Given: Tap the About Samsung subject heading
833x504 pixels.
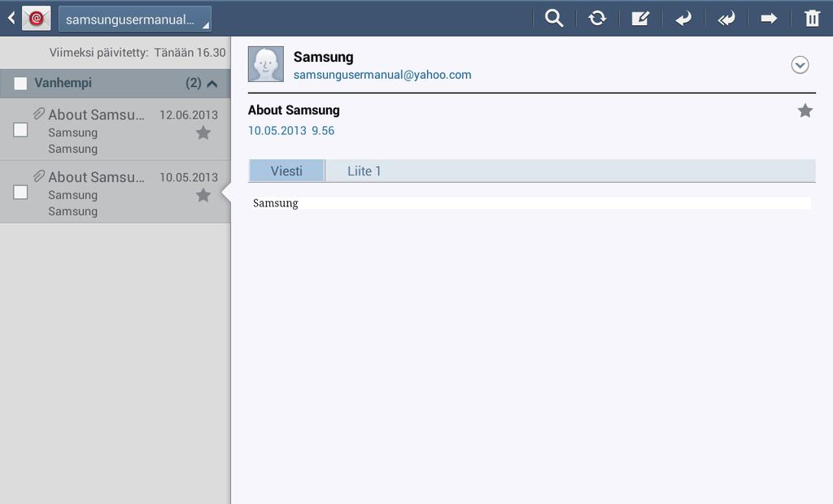Looking at the screenshot, I should pyautogui.click(x=294, y=110).
